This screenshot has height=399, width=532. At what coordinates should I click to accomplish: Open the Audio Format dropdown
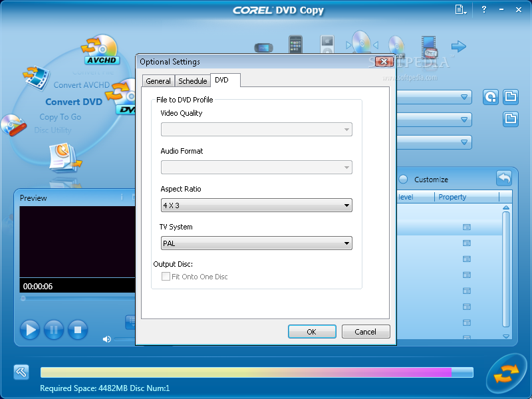coord(257,168)
